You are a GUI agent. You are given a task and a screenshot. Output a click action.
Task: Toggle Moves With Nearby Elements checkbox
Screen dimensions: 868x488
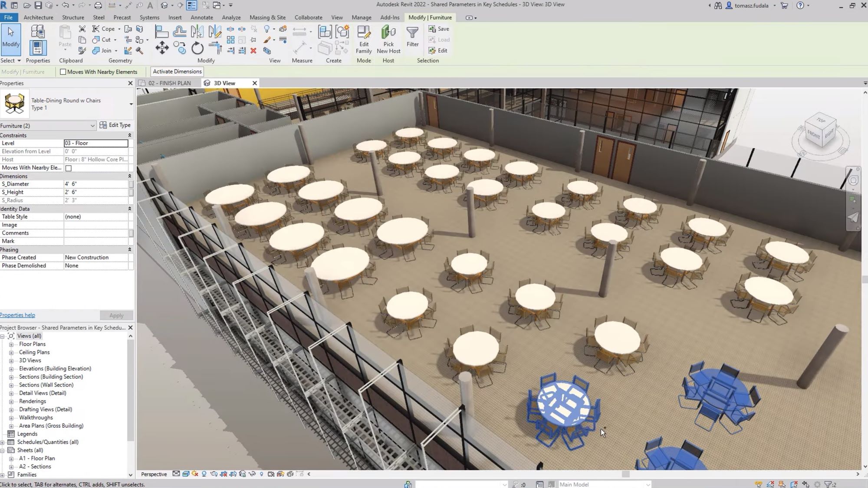point(62,72)
